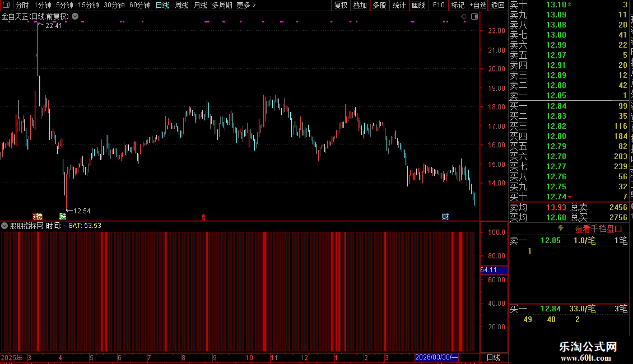Click the 日线 label at bottom right of chart
Viewport: 633px width, 364px height.
click(494, 357)
